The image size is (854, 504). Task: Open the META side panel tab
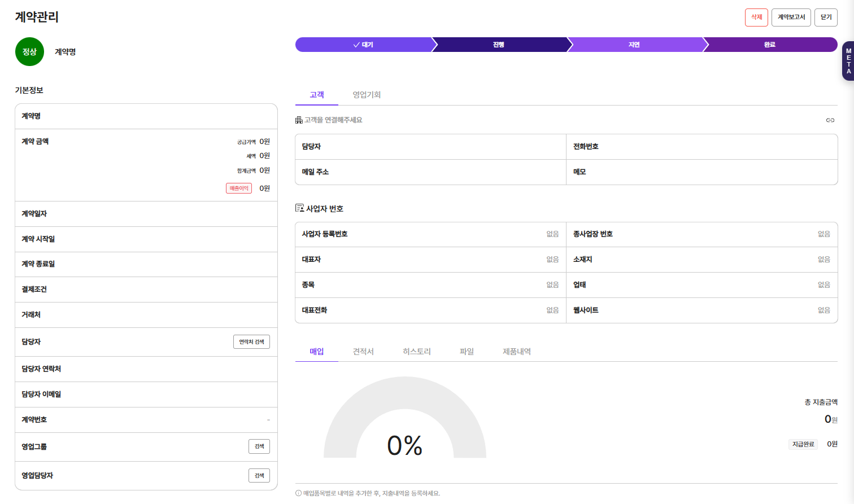coord(848,61)
